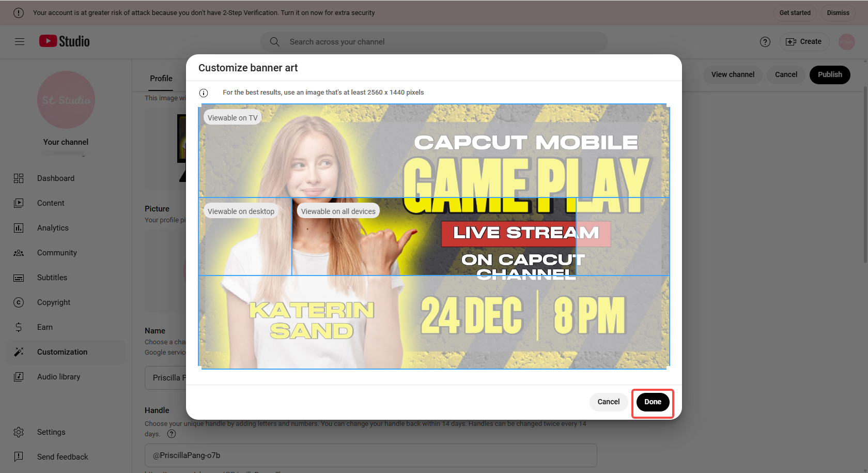This screenshot has width=868, height=473.
Task: Select the Profile tab
Action: point(161,79)
